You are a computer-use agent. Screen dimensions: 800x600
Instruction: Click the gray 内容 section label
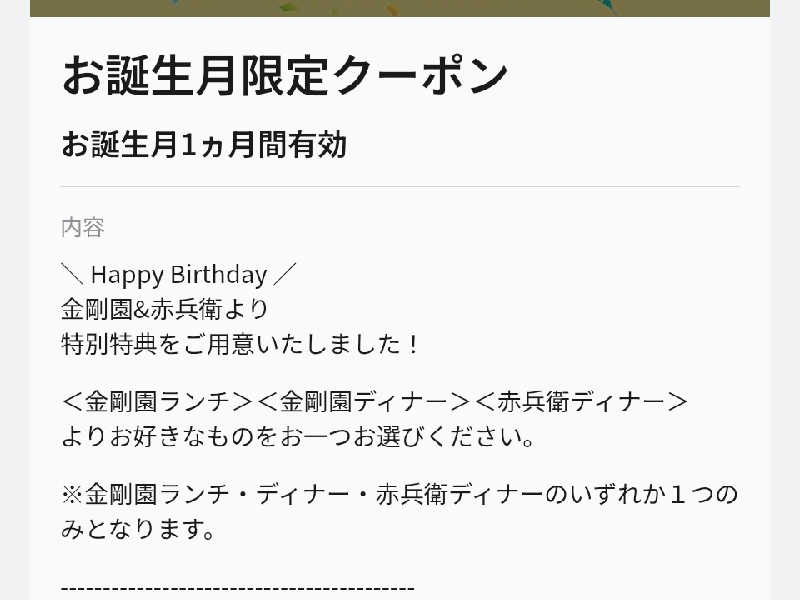pos(83,227)
